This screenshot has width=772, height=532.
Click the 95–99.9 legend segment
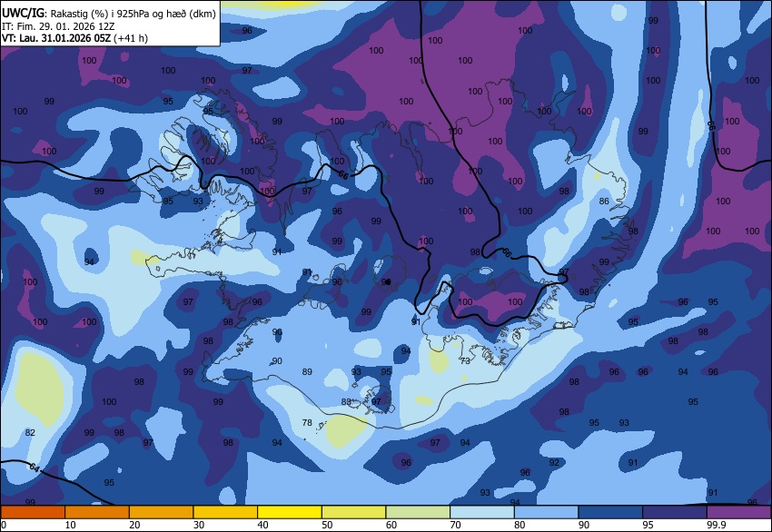[x=675, y=512]
